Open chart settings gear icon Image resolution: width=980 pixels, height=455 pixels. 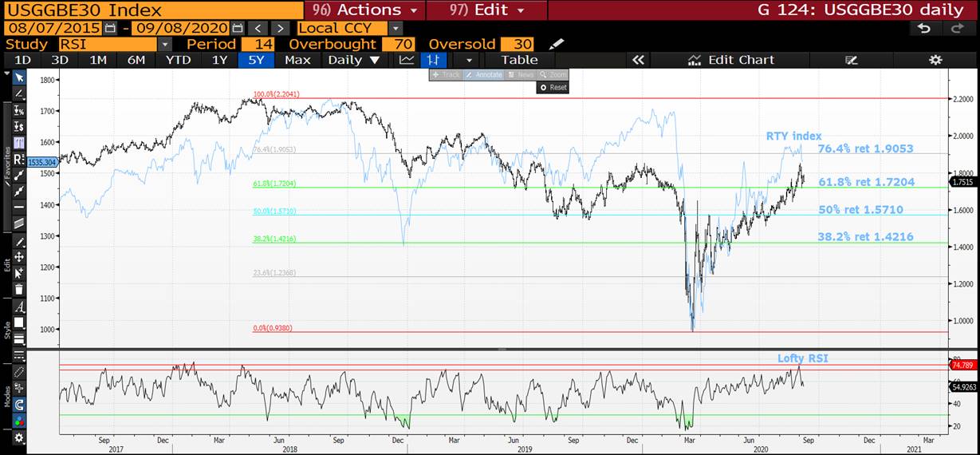point(935,60)
